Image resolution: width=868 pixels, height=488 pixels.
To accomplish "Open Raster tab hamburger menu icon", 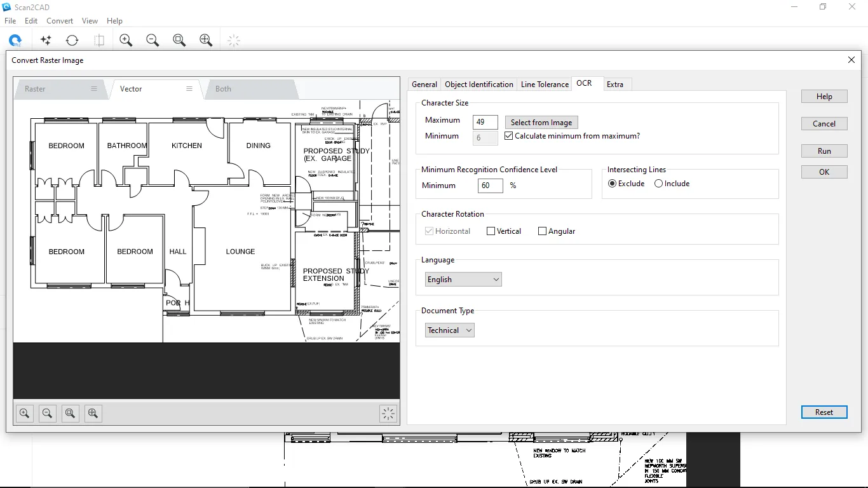I will pyautogui.click(x=94, y=89).
